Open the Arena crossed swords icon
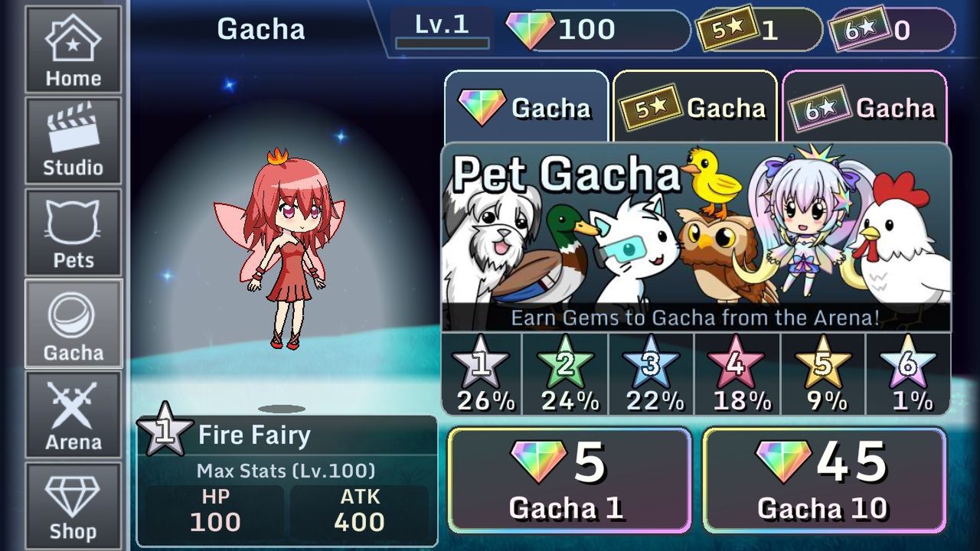 tap(73, 415)
